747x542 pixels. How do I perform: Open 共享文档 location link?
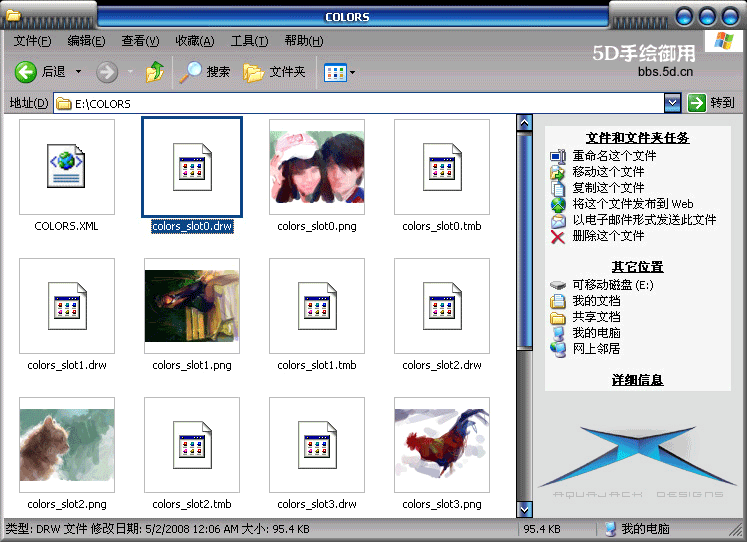596,317
